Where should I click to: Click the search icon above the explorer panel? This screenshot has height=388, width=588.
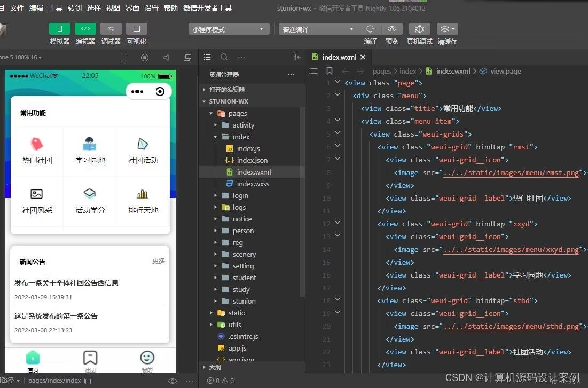pyautogui.click(x=224, y=57)
